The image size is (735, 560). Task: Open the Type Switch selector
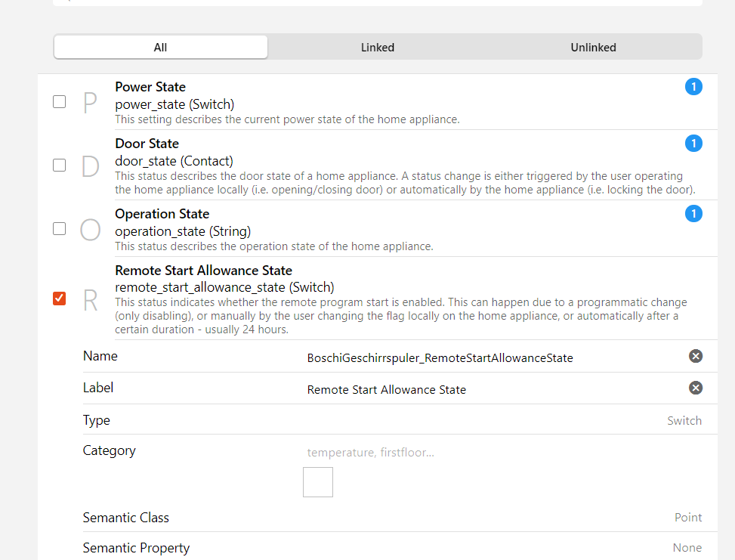point(684,420)
